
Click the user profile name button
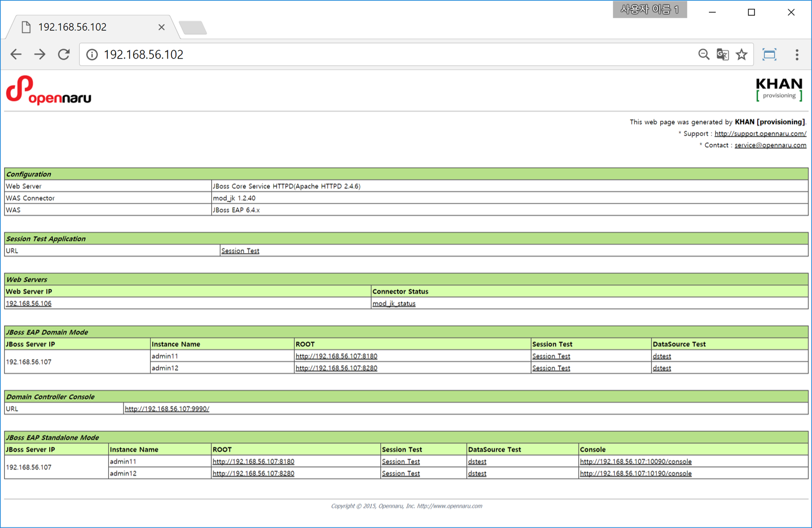click(x=649, y=9)
